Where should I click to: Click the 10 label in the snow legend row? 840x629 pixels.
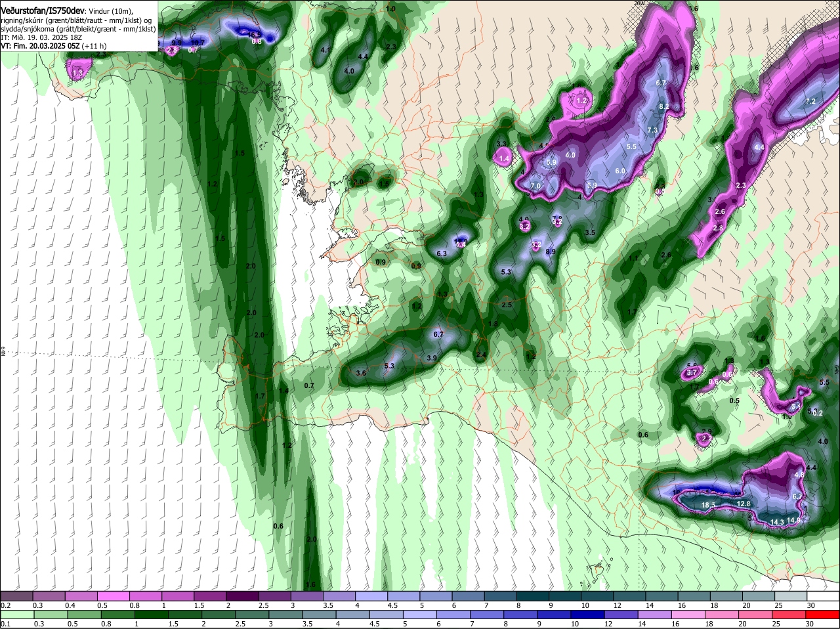pos(585,605)
